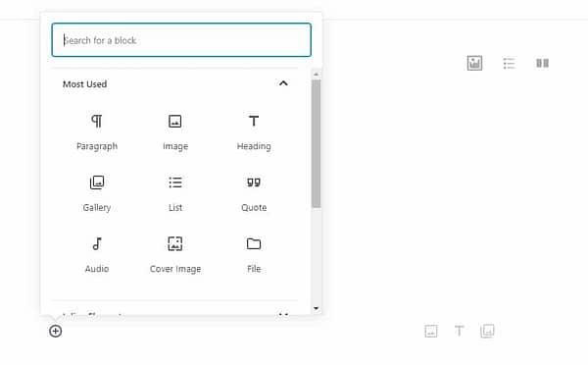588x365 pixels.
Task: Click the Search for a block field
Action: (x=181, y=40)
